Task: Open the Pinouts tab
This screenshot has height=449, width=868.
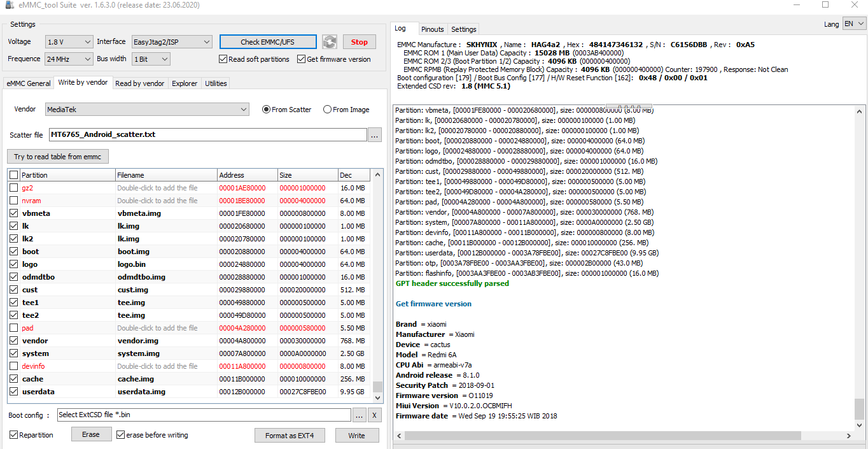Action: (x=433, y=29)
